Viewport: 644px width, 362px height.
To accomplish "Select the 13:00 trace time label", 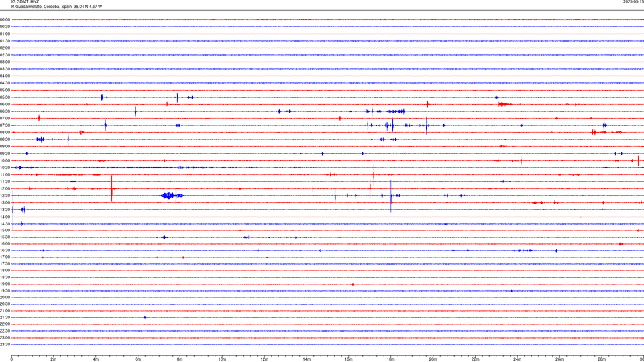I will coord(5,202).
